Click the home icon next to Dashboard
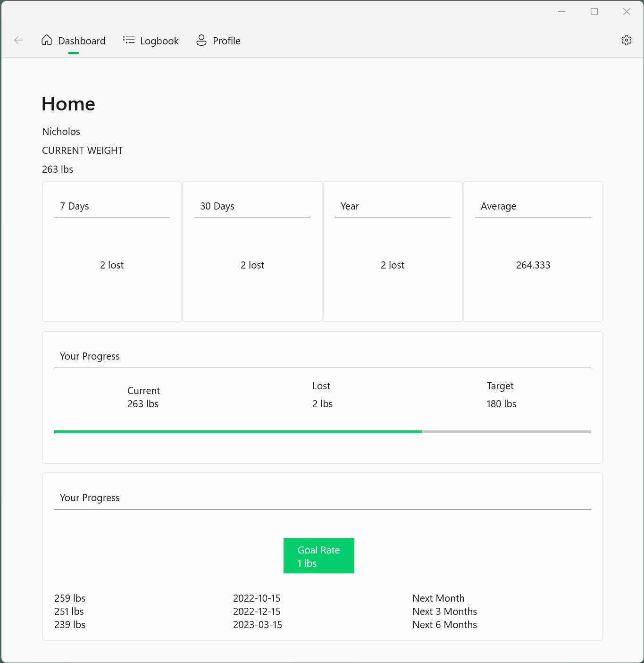The height and width of the screenshot is (663, 644). [x=47, y=40]
